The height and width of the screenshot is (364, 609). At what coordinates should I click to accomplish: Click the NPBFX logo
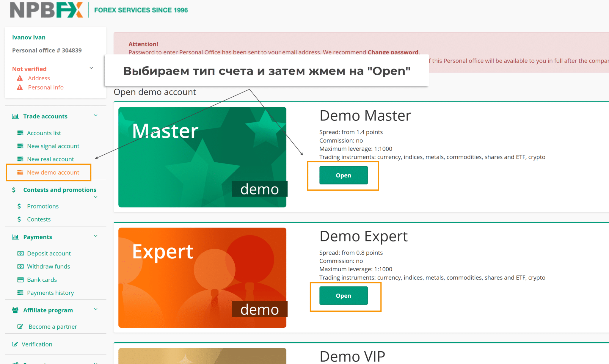click(46, 10)
